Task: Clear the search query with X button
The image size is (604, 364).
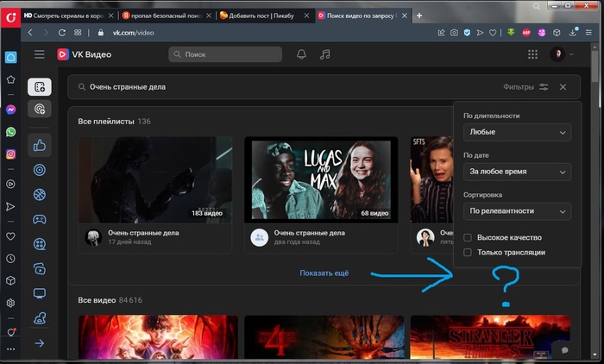Action: point(563,87)
